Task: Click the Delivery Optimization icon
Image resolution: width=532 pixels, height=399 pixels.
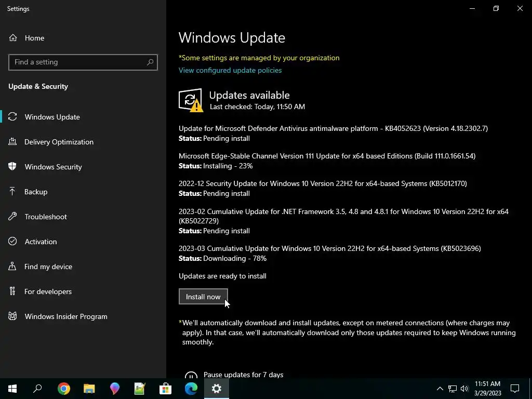Action: point(12,141)
